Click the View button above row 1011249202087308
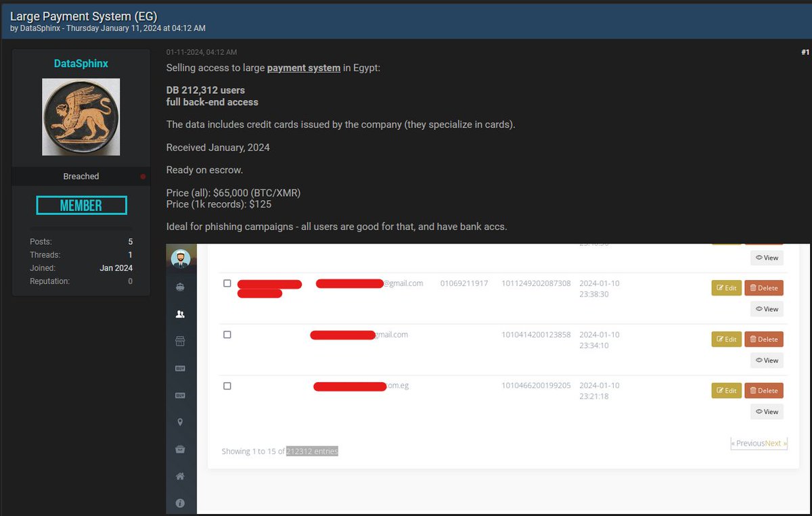Image resolution: width=812 pixels, height=516 pixels. click(767, 258)
